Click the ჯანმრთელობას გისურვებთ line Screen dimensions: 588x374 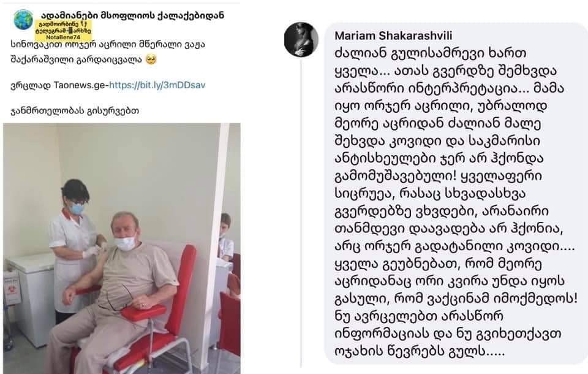[x=75, y=111]
